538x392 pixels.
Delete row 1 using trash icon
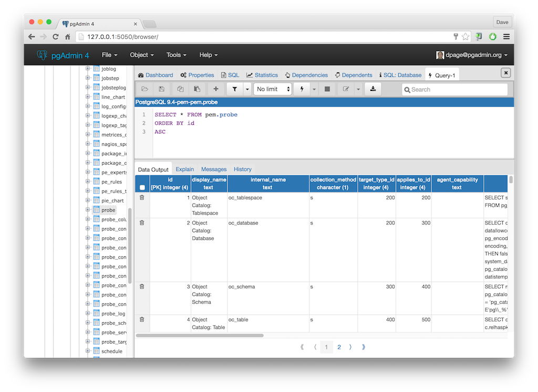coord(142,198)
